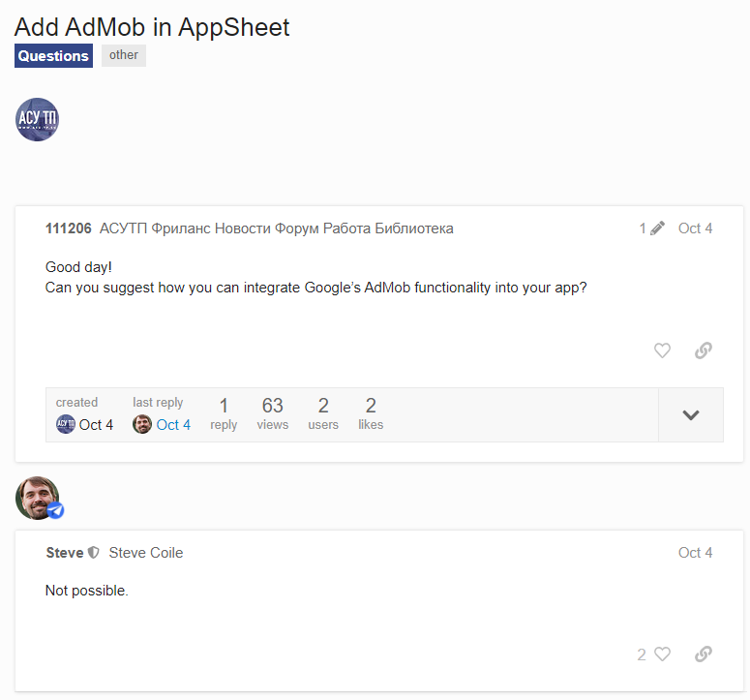
Task: Open user 111206 profile
Action: (x=69, y=228)
